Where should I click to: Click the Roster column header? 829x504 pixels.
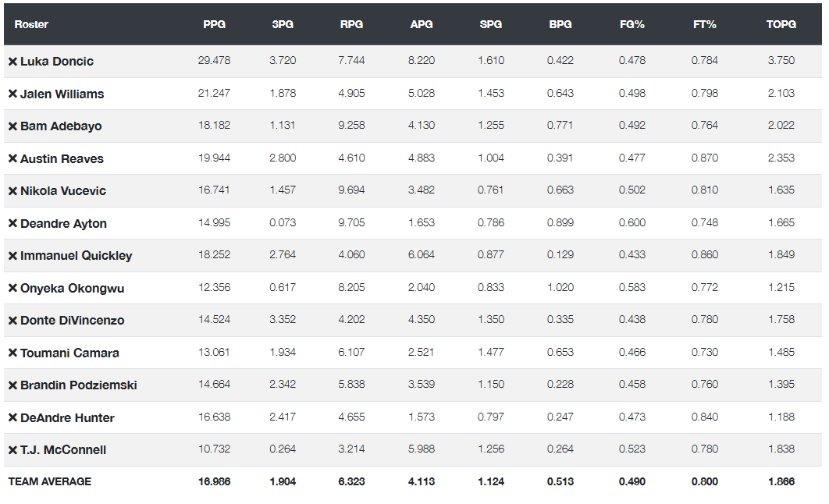[x=31, y=24]
